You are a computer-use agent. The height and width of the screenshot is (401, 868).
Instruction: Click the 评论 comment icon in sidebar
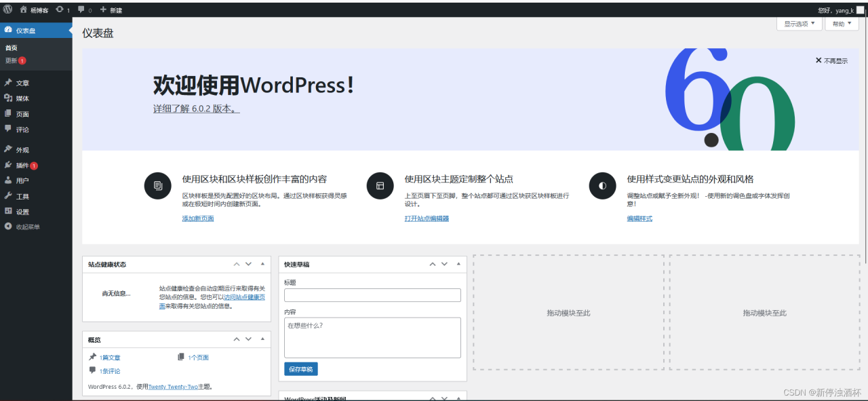8,129
